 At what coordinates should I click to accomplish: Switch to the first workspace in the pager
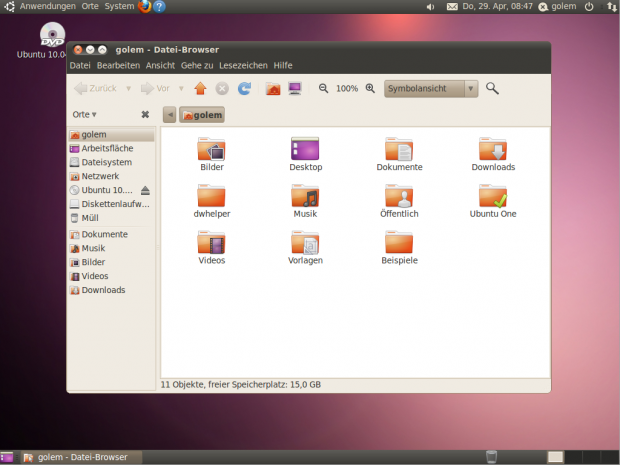coord(556,457)
